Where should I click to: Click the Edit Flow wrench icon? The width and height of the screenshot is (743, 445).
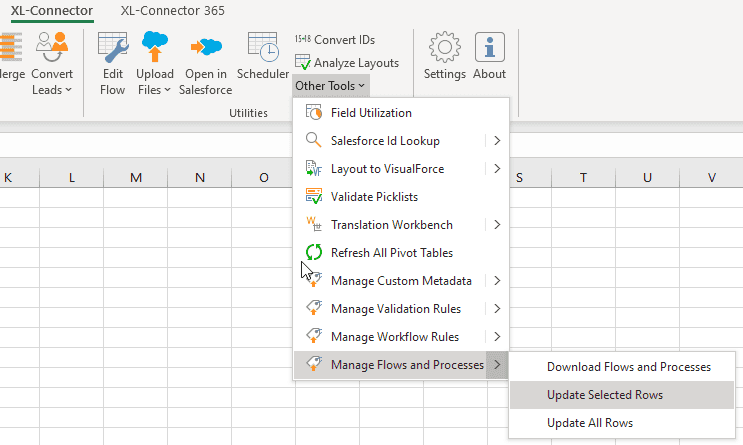point(113,47)
